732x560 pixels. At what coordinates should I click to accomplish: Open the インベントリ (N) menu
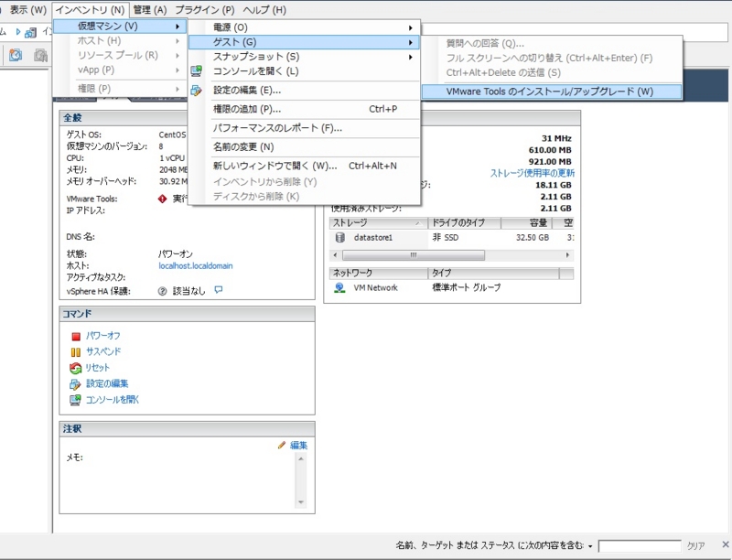click(x=90, y=10)
